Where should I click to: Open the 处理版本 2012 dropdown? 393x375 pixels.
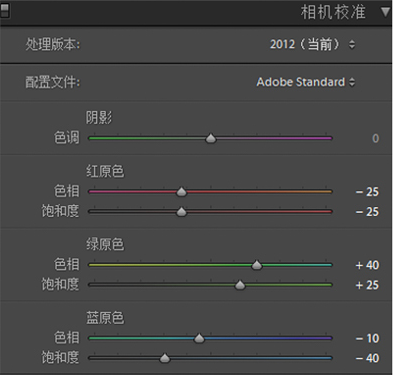312,44
